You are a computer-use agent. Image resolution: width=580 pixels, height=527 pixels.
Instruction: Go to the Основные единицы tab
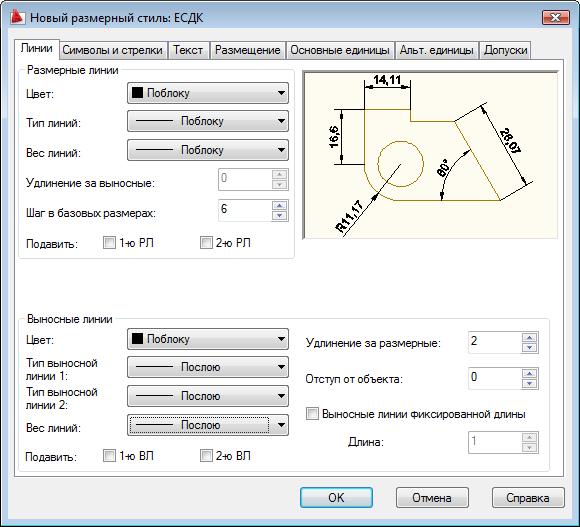340,50
